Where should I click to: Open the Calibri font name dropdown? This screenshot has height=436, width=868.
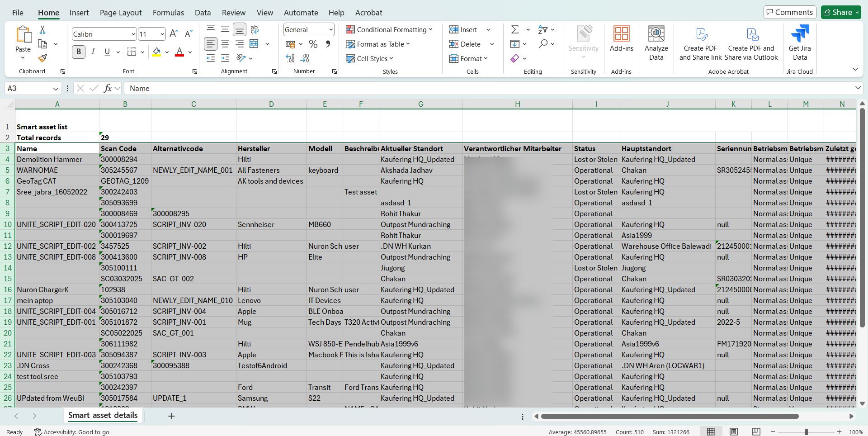point(133,34)
